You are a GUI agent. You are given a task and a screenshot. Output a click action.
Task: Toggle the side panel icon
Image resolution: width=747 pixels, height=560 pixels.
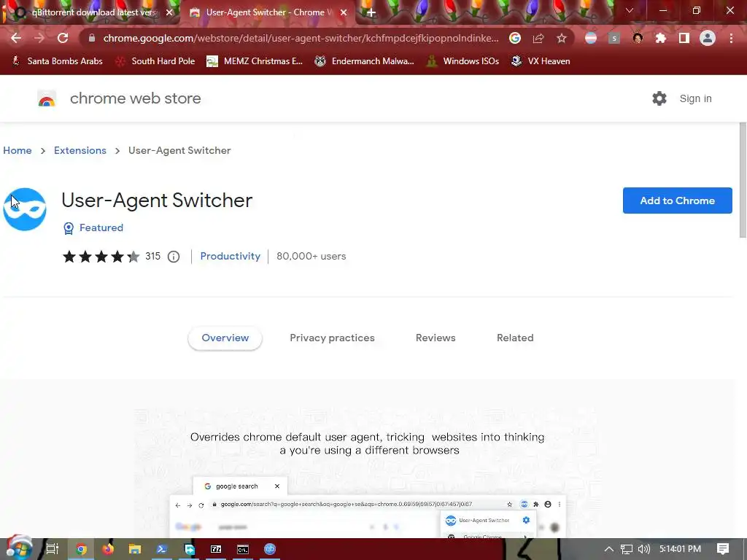point(684,38)
